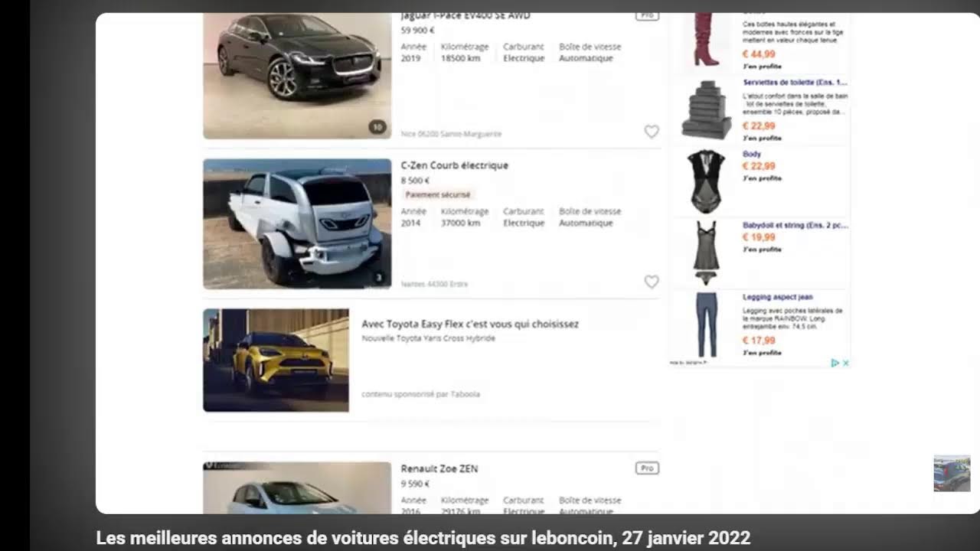The width and height of the screenshot is (980, 551).
Task: Open the red boots ad image
Action: (x=706, y=40)
